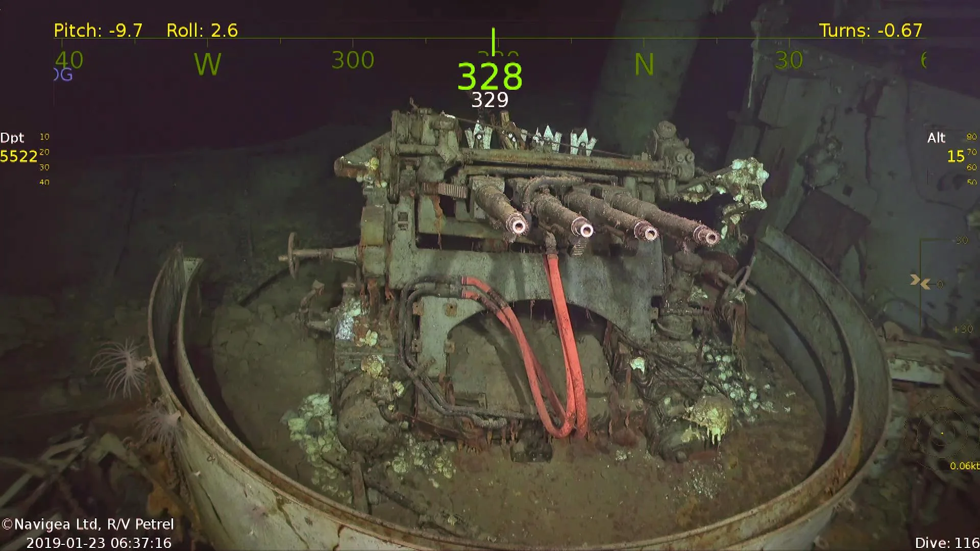
Task: Click the N marker on compass tape
Action: tap(644, 65)
